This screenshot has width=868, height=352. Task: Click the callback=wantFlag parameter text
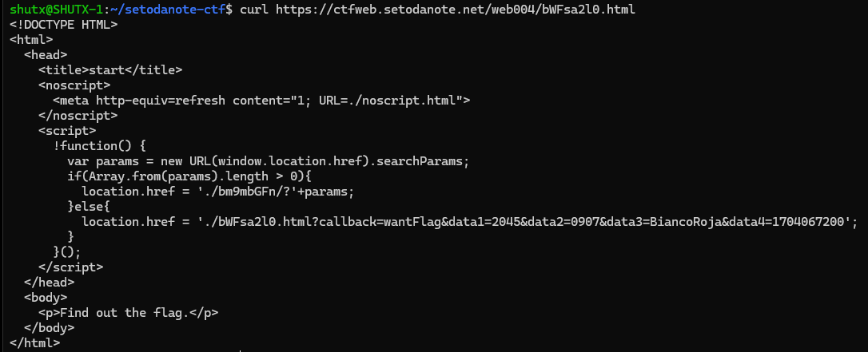pos(380,222)
